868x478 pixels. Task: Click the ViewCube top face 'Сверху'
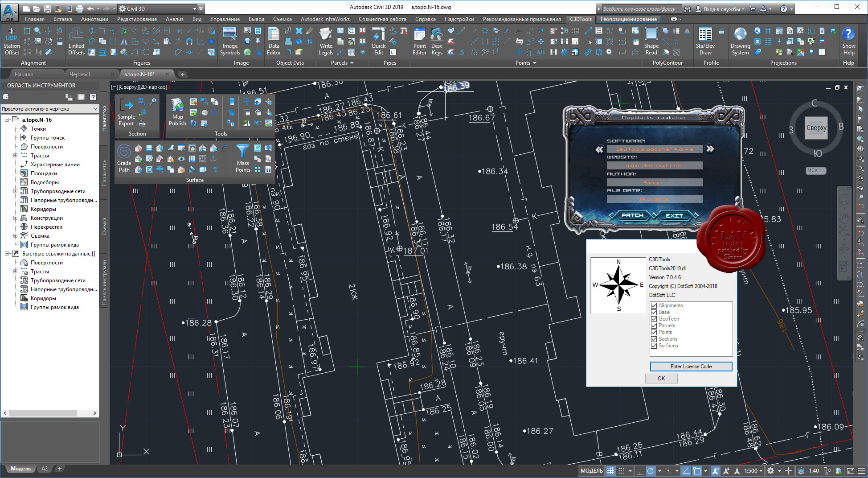pos(816,128)
